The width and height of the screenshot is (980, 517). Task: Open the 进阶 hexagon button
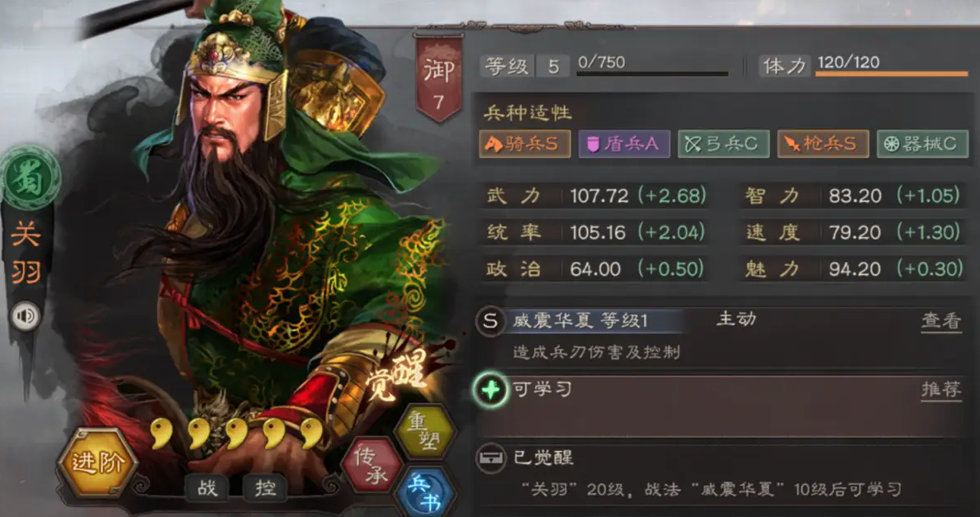click(x=97, y=463)
